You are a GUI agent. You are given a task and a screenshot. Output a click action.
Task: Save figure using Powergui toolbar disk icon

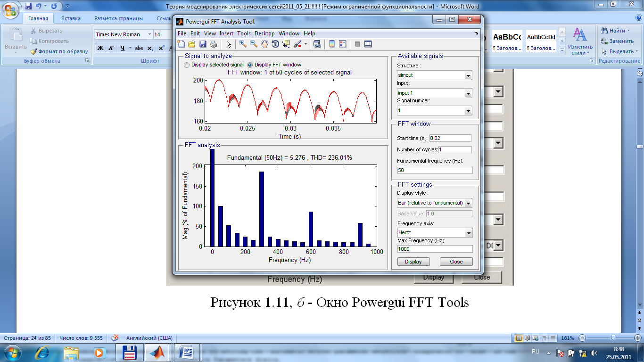203,44
